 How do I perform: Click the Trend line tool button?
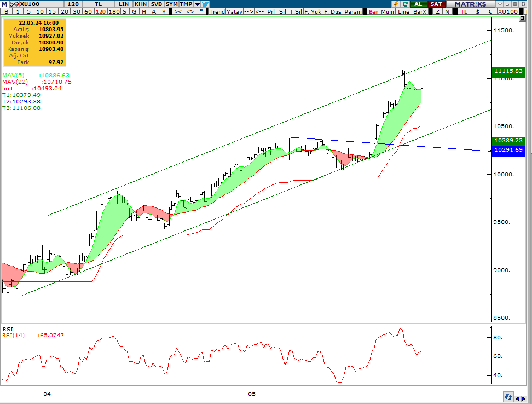pyautogui.click(x=217, y=11)
